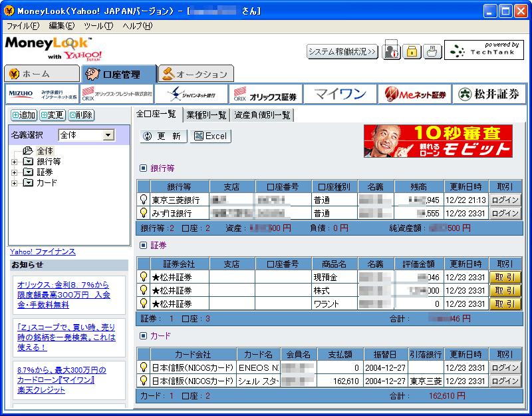Click the 削除 button
532x416 pixels.
click(80, 115)
